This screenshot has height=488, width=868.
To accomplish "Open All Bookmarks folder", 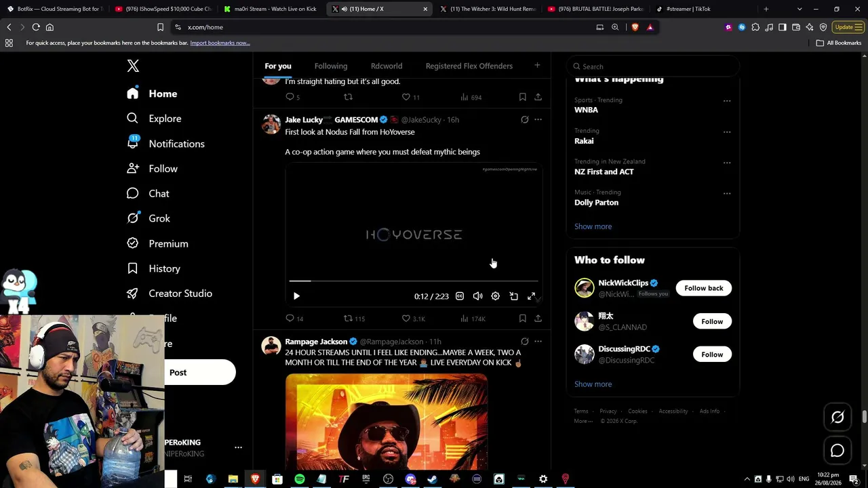I will (x=839, y=43).
